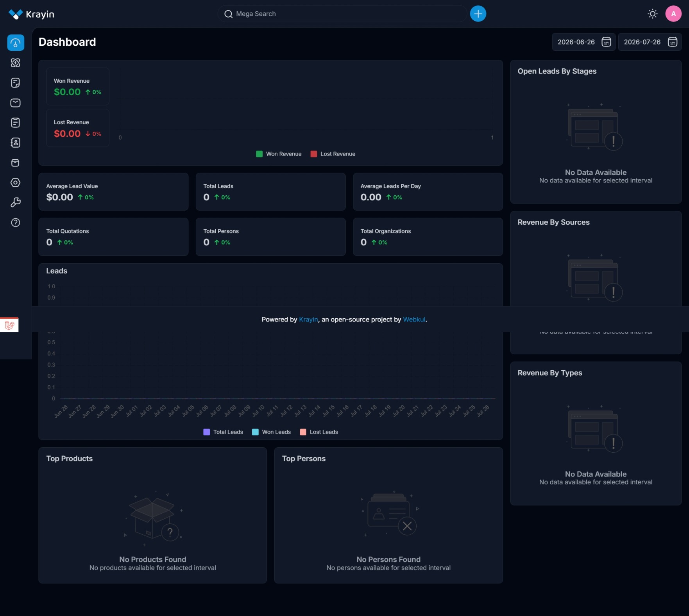Toggle Lost Leads series in chart legend
The height and width of the screenshot is (616, 689).
[x=319, y=432]
